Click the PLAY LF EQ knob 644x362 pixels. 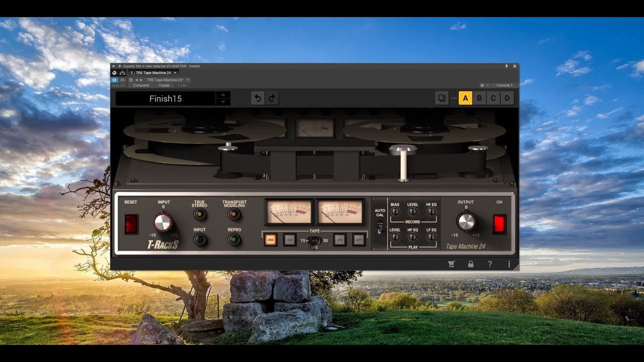click(431, 236)
